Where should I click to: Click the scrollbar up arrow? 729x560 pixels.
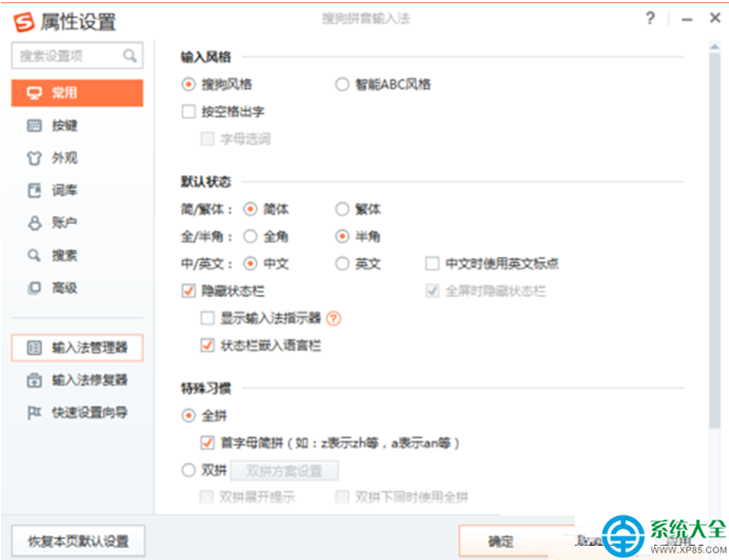tap(715, 46)
